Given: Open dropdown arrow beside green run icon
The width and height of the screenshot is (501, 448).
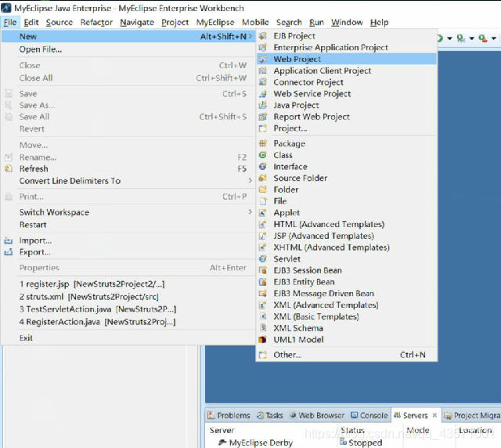Looking at the screenshot, I should [449, 38].
